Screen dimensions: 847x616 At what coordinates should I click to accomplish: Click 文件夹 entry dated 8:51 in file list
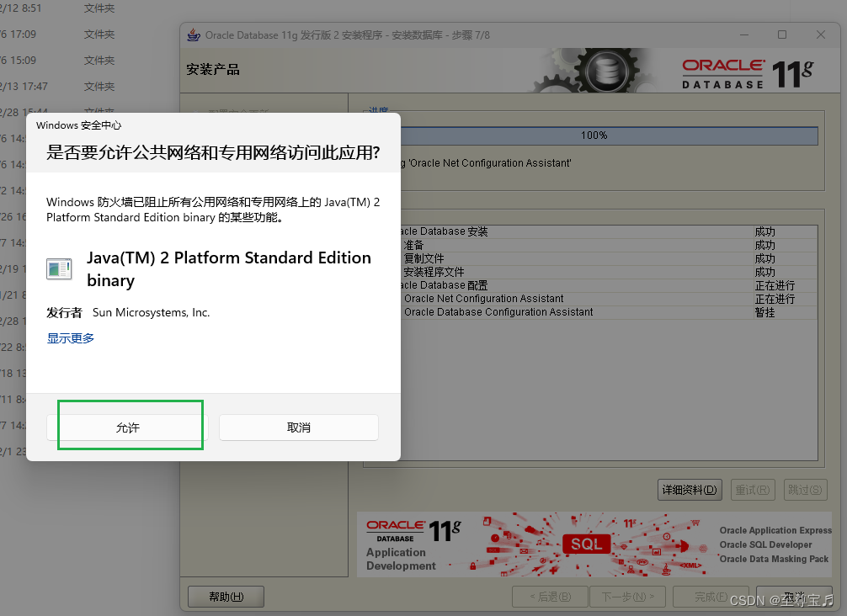click(x=99, y=8)
